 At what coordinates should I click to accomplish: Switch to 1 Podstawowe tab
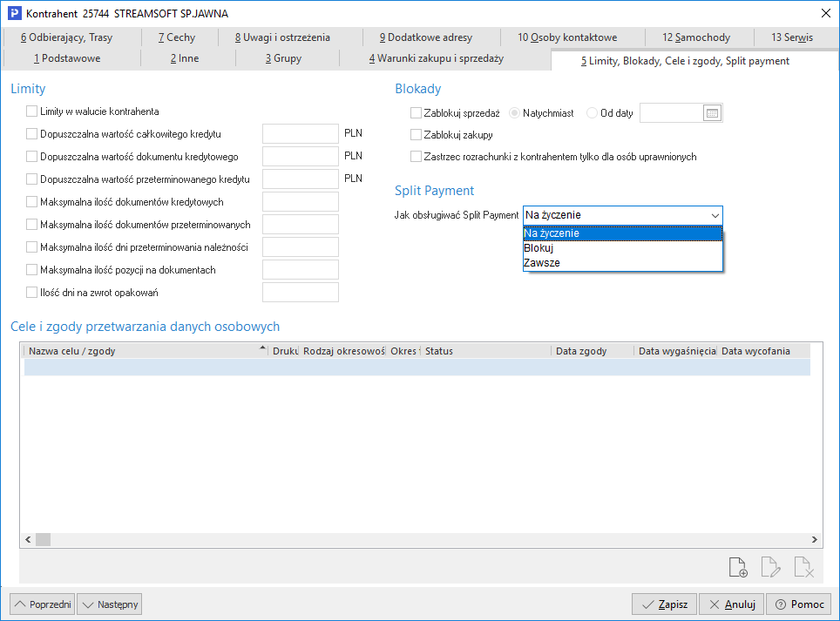(67, 58)
